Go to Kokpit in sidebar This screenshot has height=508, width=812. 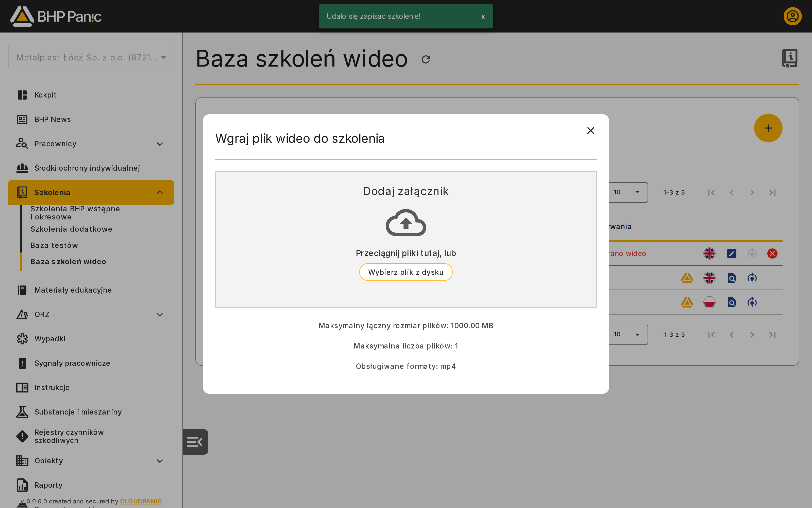91,95
